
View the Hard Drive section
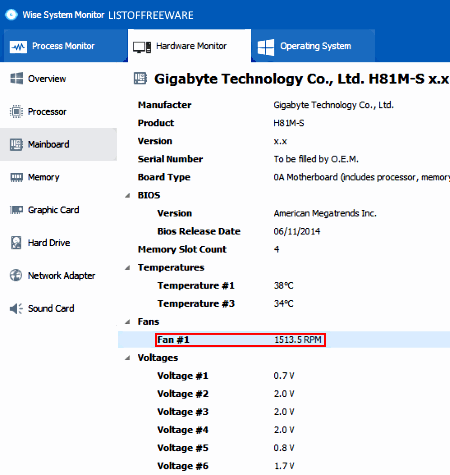[58, 243]
